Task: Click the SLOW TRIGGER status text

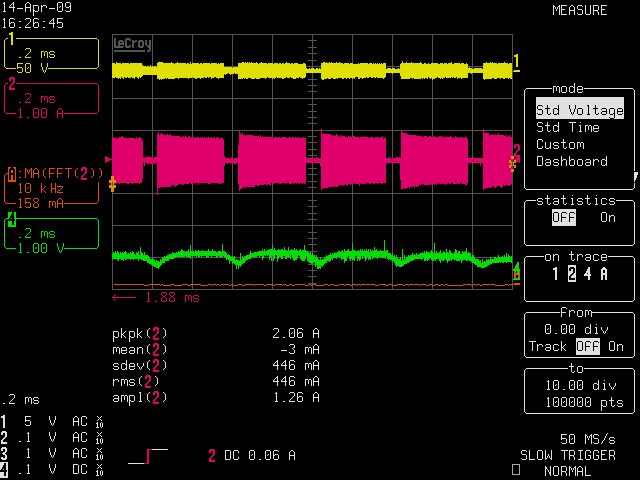Action: tap(568, 455)
